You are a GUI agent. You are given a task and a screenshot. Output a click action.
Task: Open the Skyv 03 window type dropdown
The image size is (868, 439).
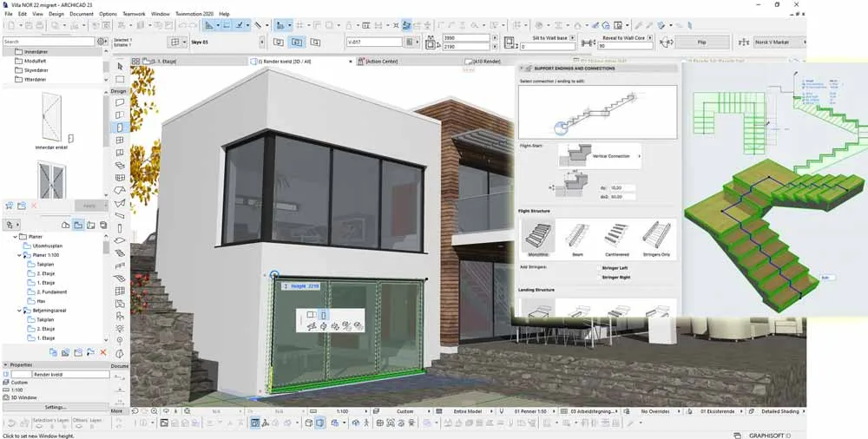point(262,42)
